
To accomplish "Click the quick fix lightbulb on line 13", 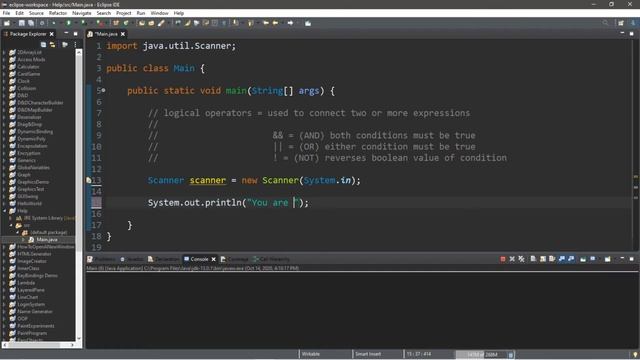I will (x=89, y=180).
